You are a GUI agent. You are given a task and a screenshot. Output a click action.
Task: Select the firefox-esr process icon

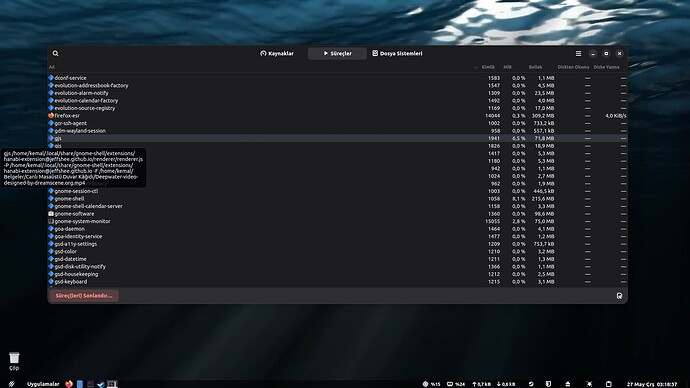point(51,116)
